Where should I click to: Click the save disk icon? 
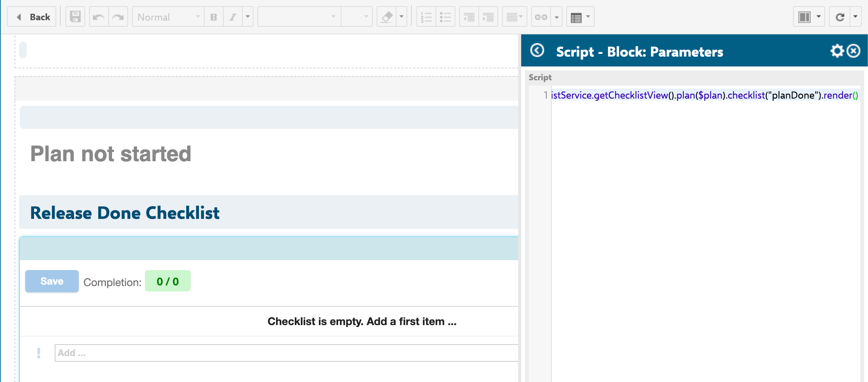75,17
